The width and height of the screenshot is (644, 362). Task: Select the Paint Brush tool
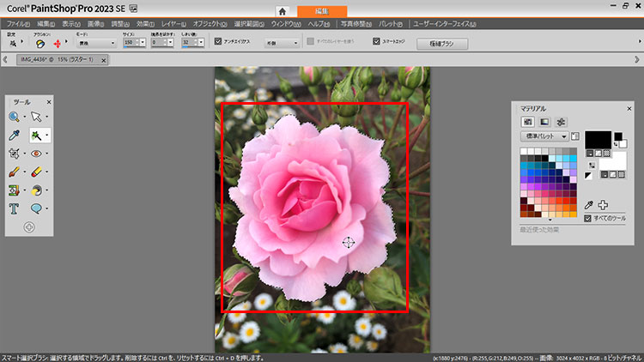(15, 172)
